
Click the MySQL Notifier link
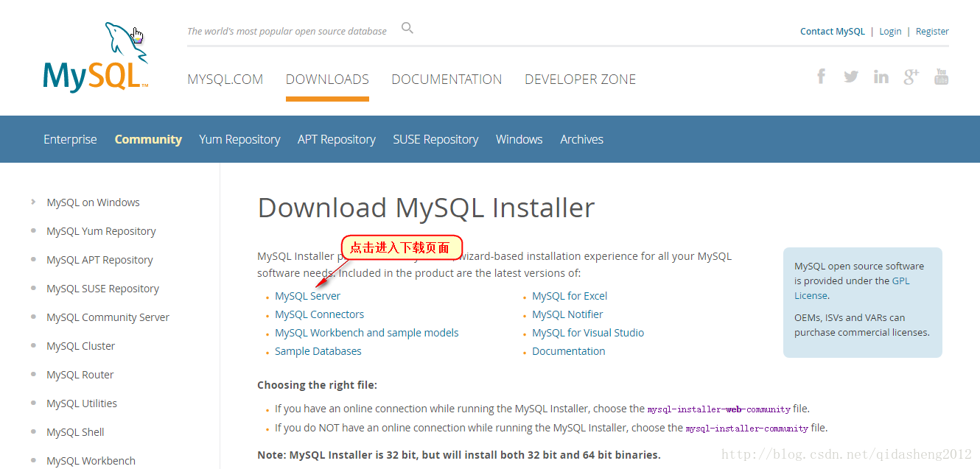567,314
